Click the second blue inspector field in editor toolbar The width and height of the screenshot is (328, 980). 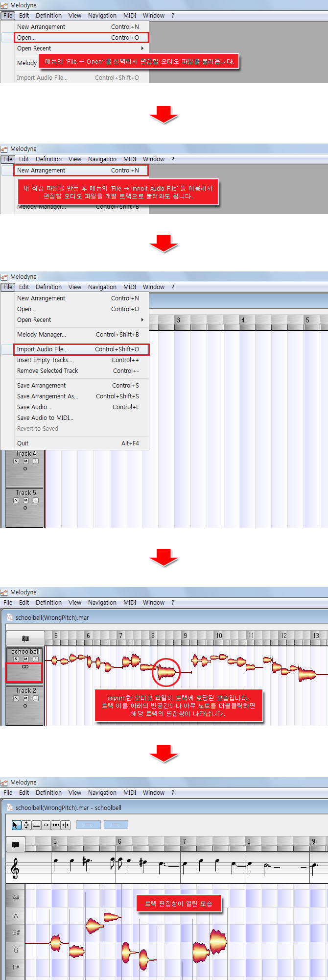pos(116,825)
